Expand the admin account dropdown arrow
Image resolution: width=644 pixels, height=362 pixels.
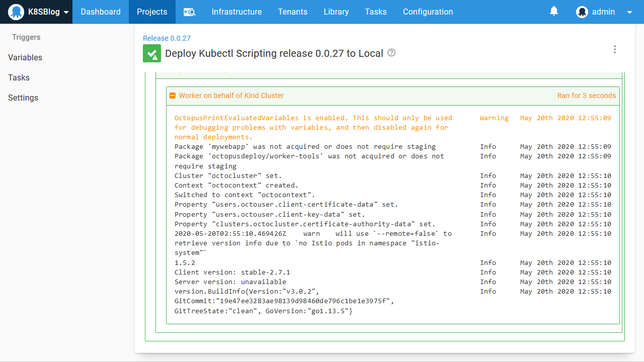629,13
